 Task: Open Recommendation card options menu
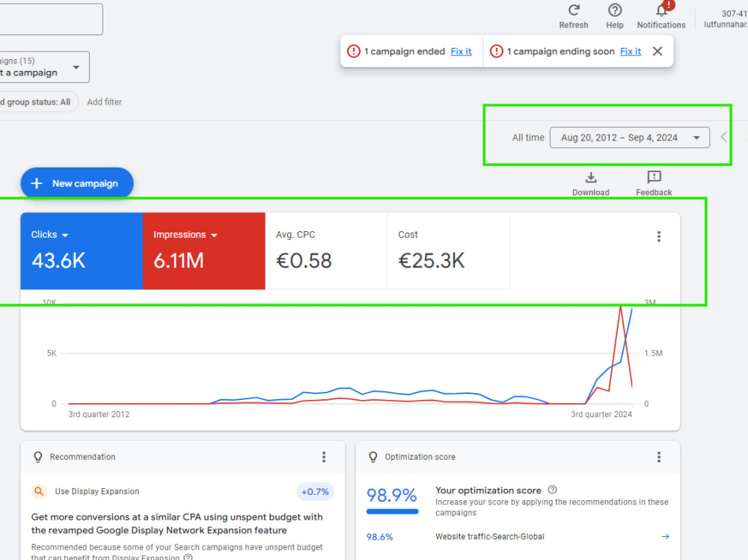pos(324,457)
